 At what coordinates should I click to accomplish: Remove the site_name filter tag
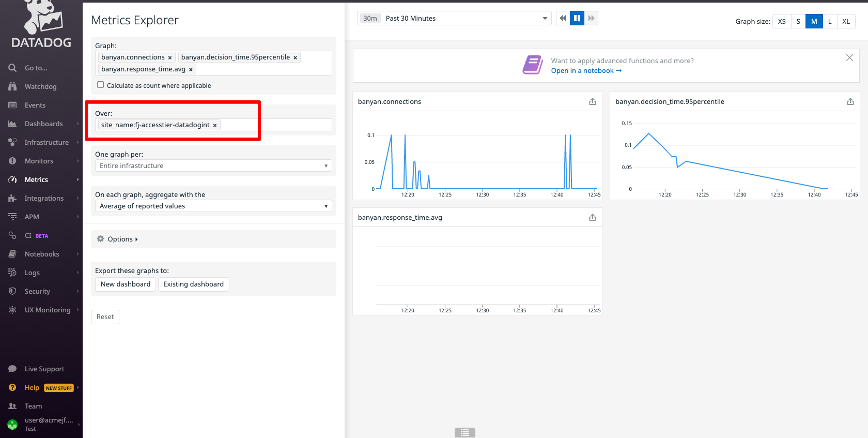point(215,125)
